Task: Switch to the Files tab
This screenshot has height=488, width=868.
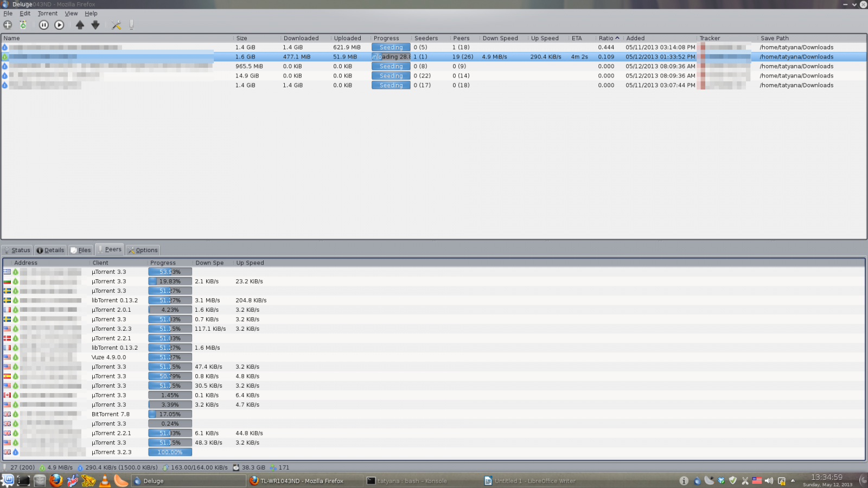Action: (x=80, y=250)
